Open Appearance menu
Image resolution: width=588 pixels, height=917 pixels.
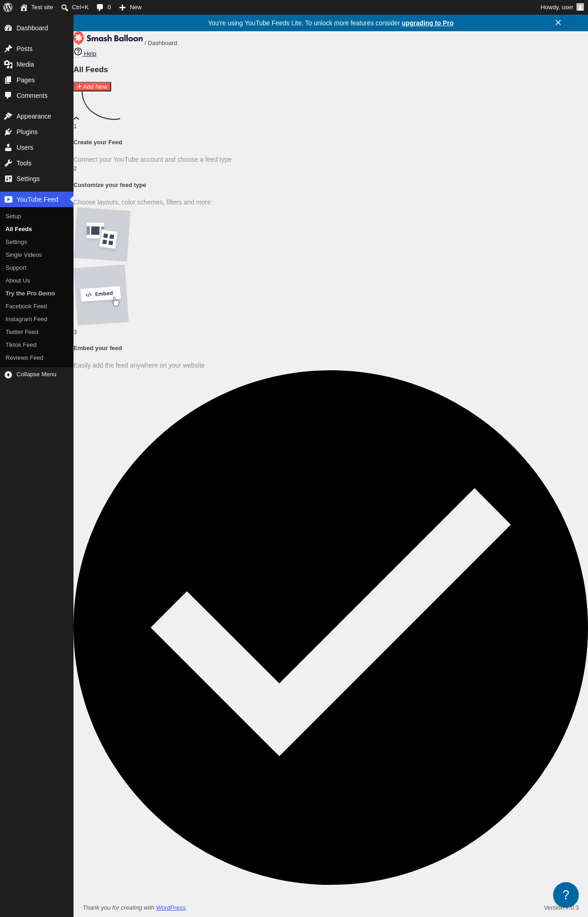click(x=37, y=116)
